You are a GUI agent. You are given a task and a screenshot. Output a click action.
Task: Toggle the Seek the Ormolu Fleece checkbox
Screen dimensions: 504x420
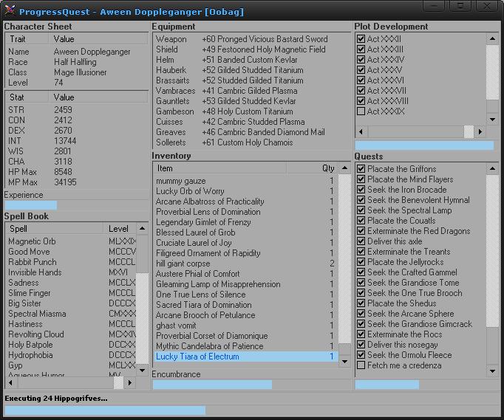click(361, 355)
